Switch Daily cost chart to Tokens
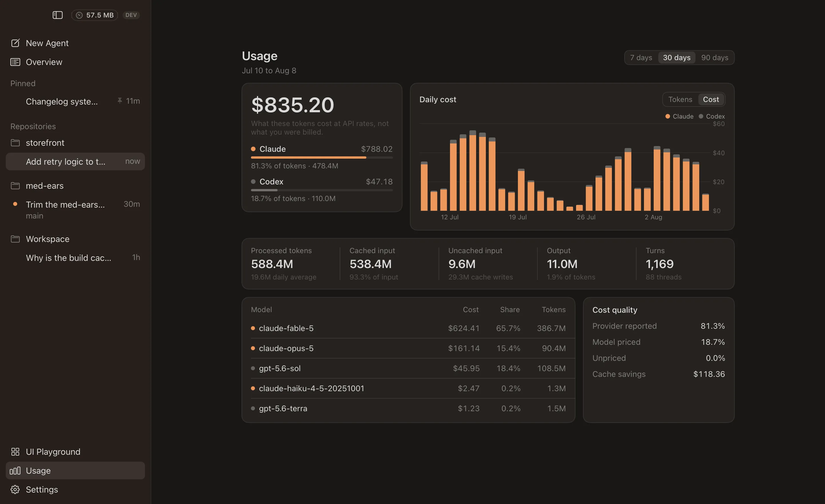825x504 pixels. 680,99
